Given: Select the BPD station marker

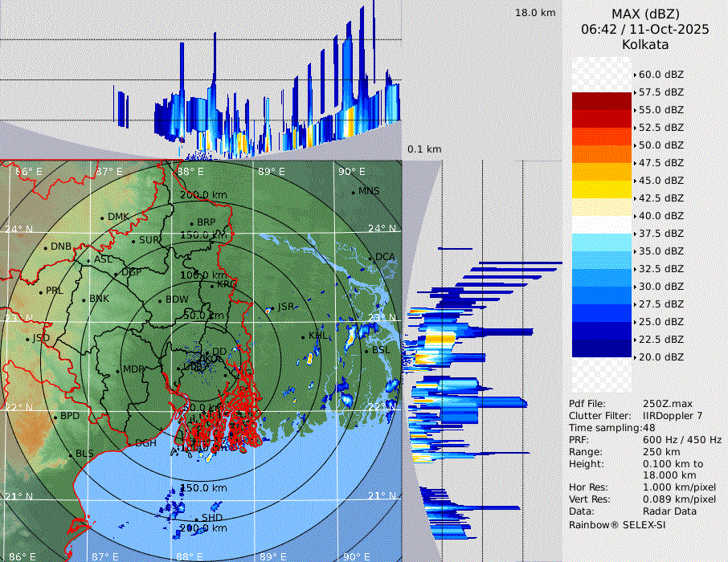Looking at the screenshot, I should tap(55, 417).
